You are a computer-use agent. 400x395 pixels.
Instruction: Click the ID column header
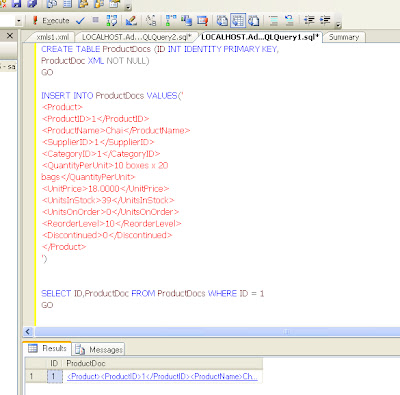(54, 364)
